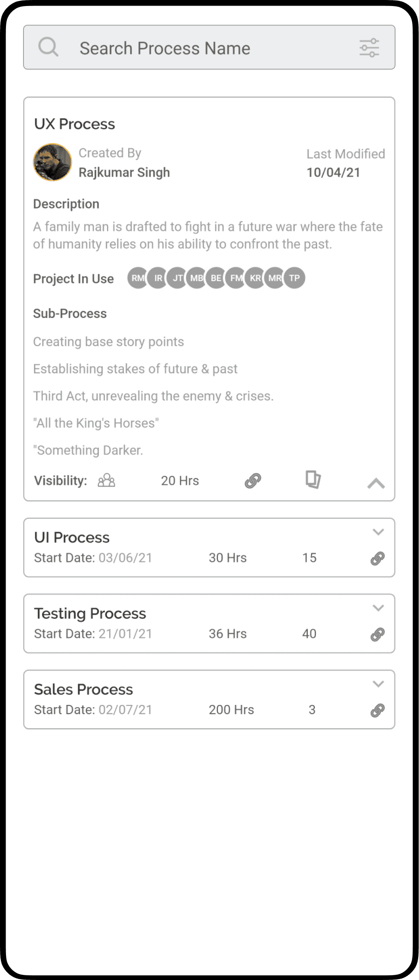Image resolution: width=419 pixels, height=980 pixels.
Task: Open "Establishing stakes of future & past" sub-process
Action: click(135, 369)
